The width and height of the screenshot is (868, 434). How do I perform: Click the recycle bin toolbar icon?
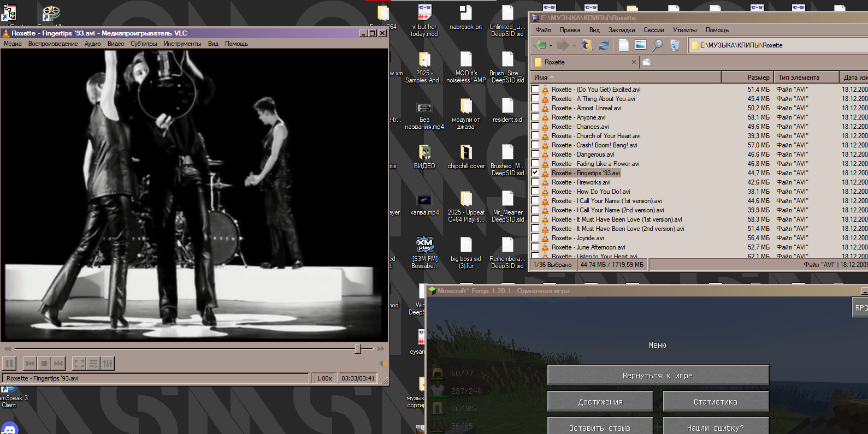point(675,45)
